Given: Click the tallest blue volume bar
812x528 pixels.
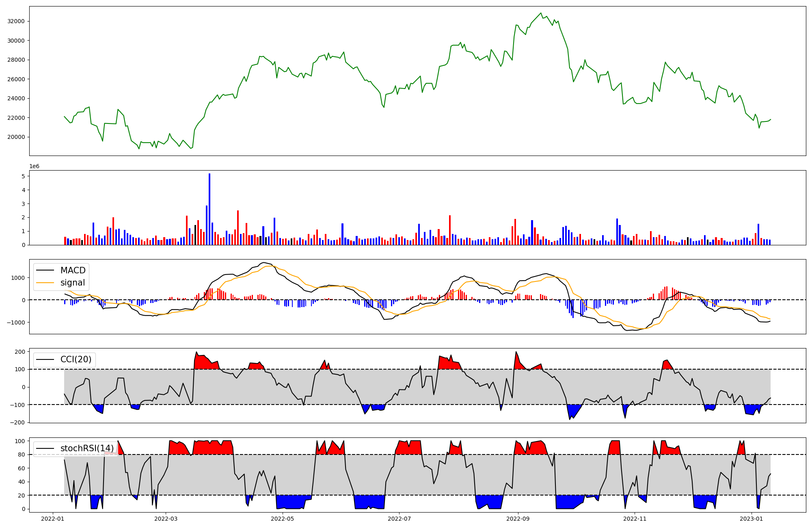Looking at the screenshot, I should pos(209,209).
